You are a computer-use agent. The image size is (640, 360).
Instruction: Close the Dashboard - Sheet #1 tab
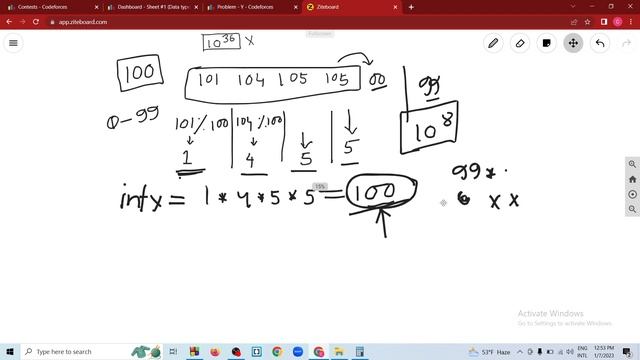pos(196,7)
